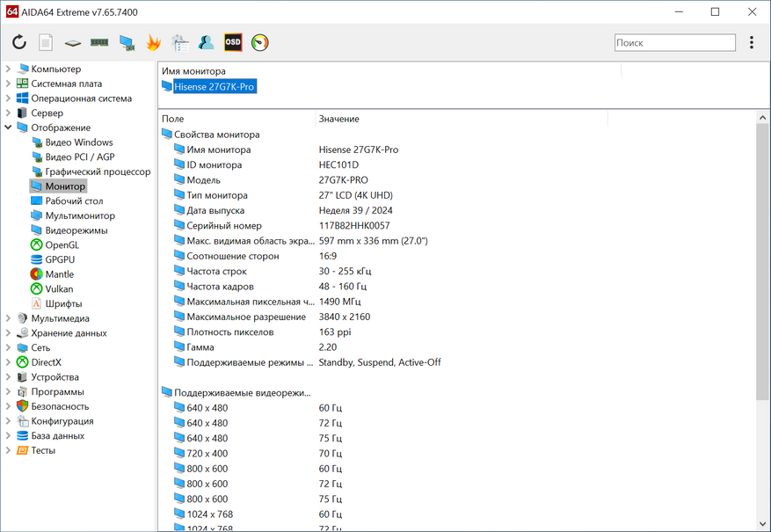Open the monitor diagnostics toolbar icon
The width and height of the screenshot is (771, 532).
pos(127,43)
